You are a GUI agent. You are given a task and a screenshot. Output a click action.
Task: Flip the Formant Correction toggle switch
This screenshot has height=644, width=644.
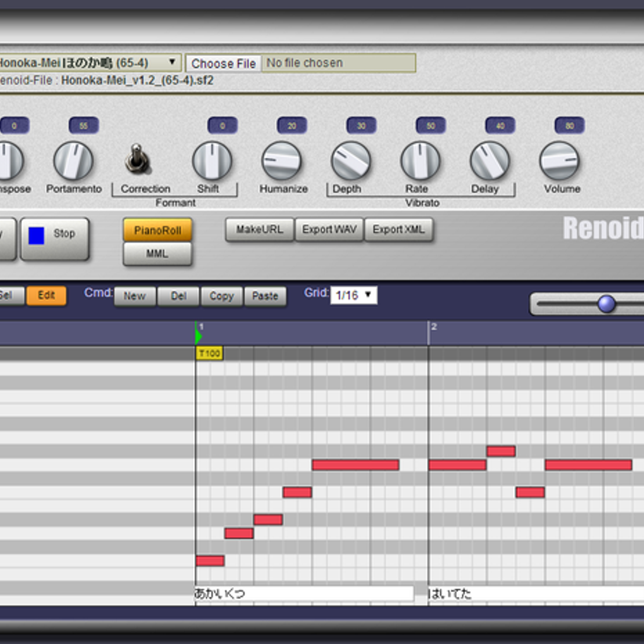tap(137, 159)
